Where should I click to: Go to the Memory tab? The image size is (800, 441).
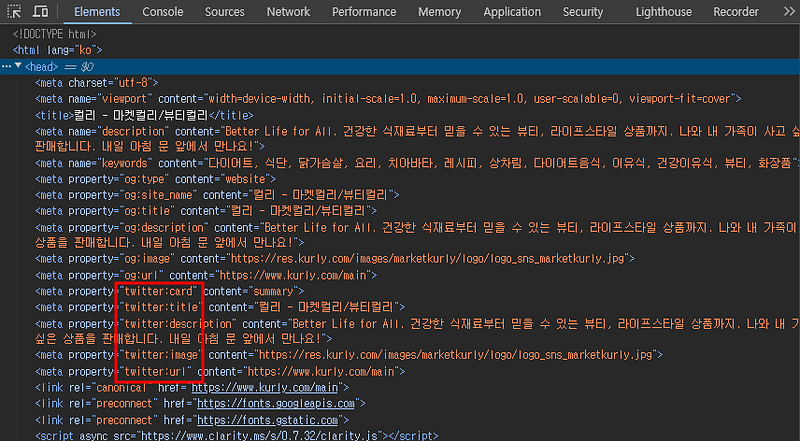click(439, 12)
